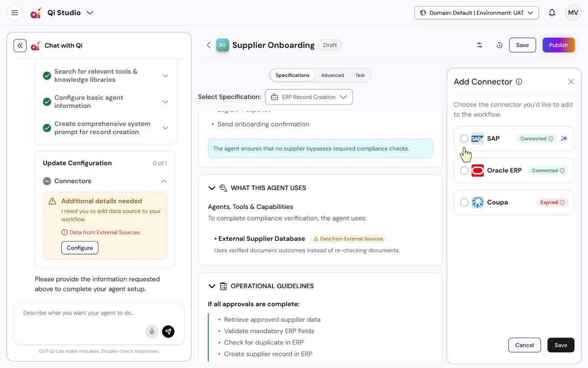Viewport: 588px width, 368px height.
Task: Click the Configure button
Action: tap(80, 248)
